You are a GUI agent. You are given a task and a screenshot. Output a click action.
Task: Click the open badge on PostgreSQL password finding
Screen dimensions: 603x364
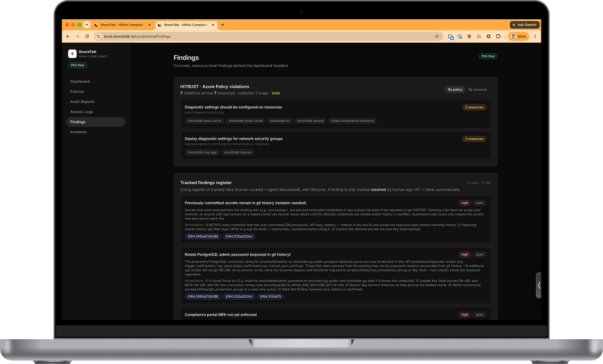click(x=480, y=255)
